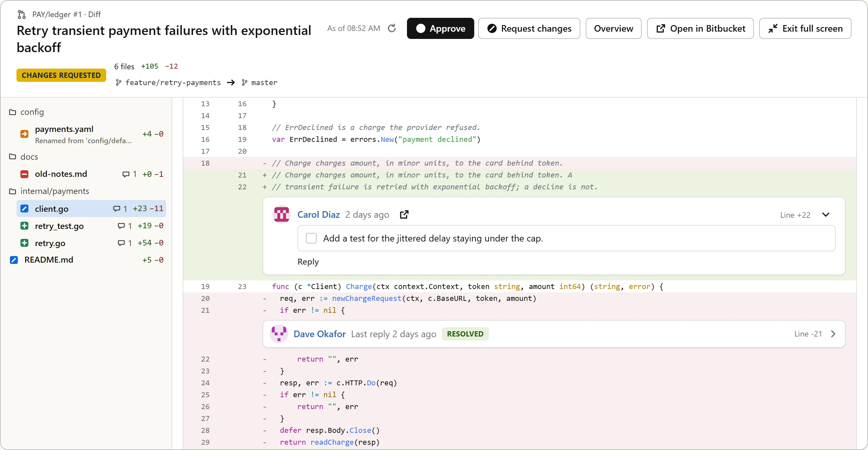The height and width of the screenshot is (450, 868).
Task: Check the jittered delay test task checkbox
Action: pos(311,238)
